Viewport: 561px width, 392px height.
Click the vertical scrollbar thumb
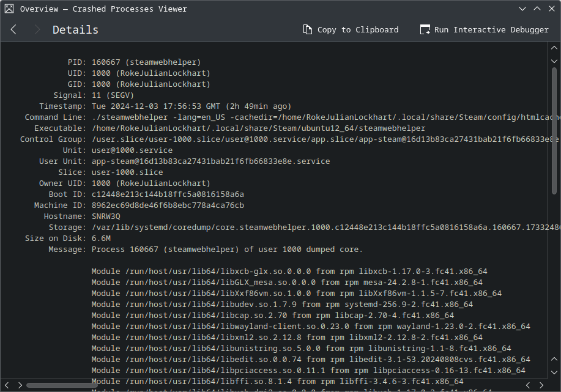(x=554, y=130)
